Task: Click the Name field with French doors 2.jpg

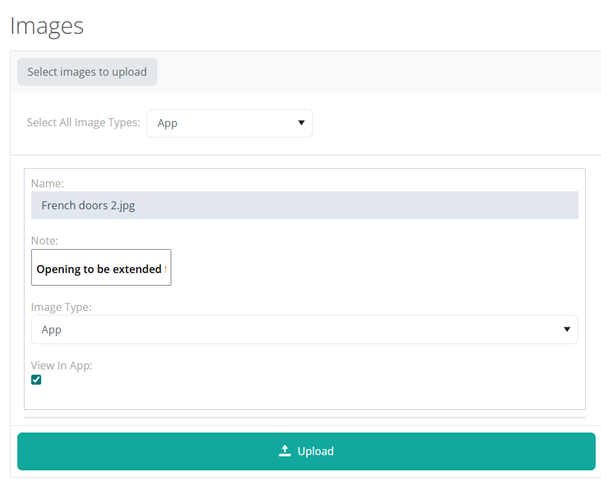Action: coord(304,205)
